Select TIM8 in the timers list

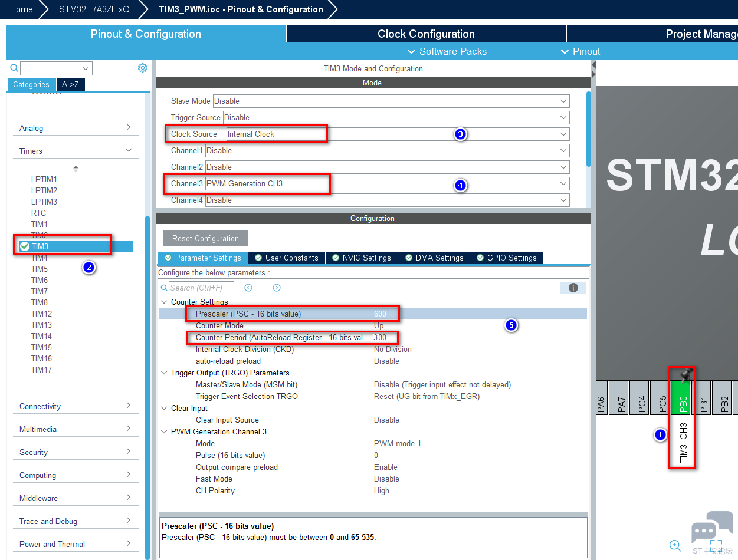click(40, 302)
